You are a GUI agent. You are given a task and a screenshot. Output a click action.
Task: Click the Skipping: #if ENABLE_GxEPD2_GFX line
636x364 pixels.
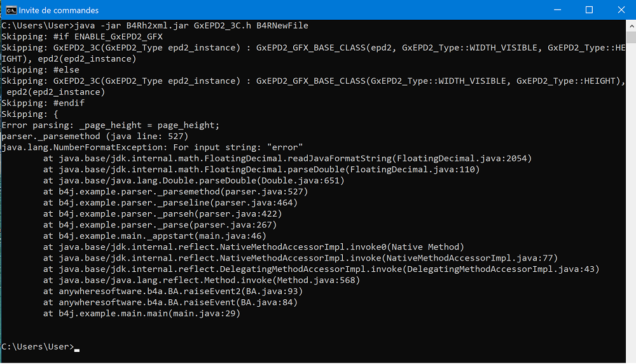tap(82, 36)
